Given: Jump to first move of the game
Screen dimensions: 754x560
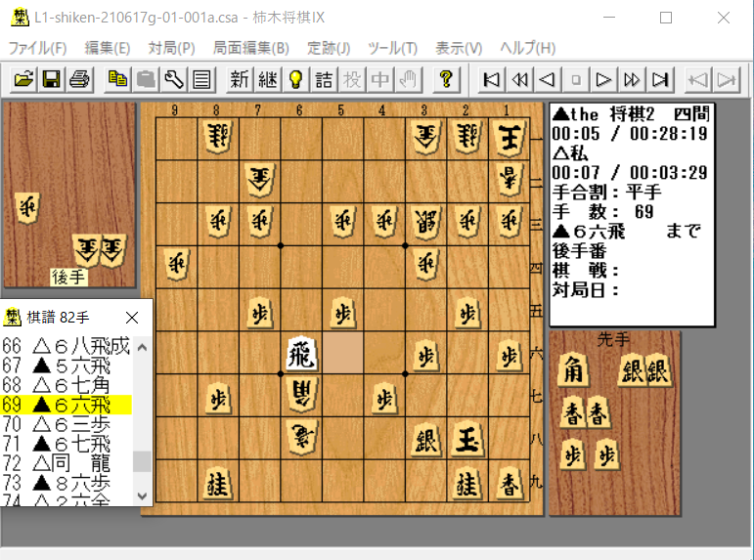Looking at the screenshot, I should 494,79.
